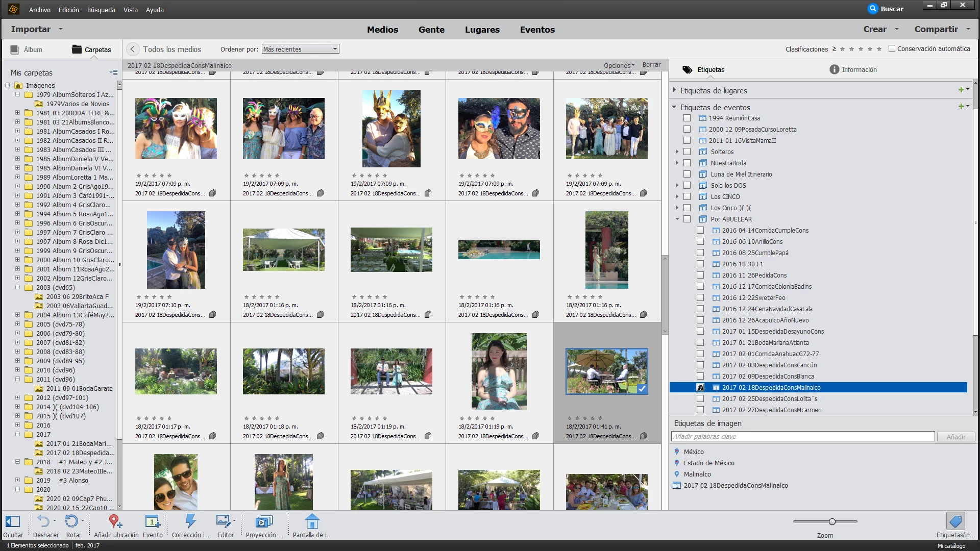
Task: Check the 1994 ReuniónCasa event tag
Action: point(687,118)
